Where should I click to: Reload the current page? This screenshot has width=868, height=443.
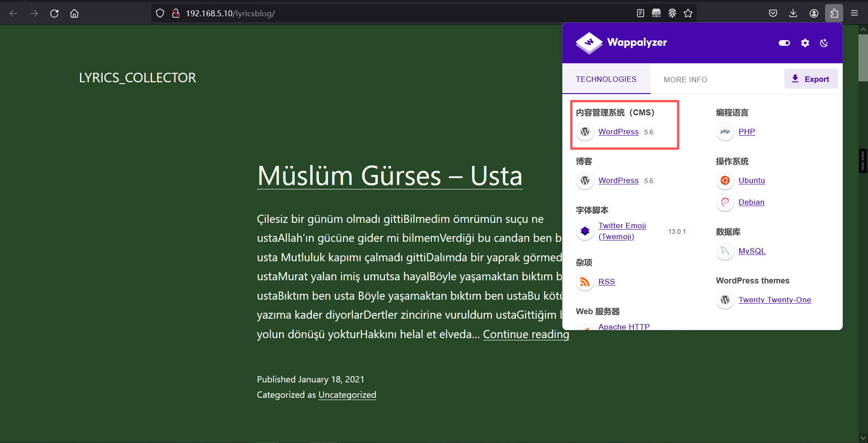54,14
